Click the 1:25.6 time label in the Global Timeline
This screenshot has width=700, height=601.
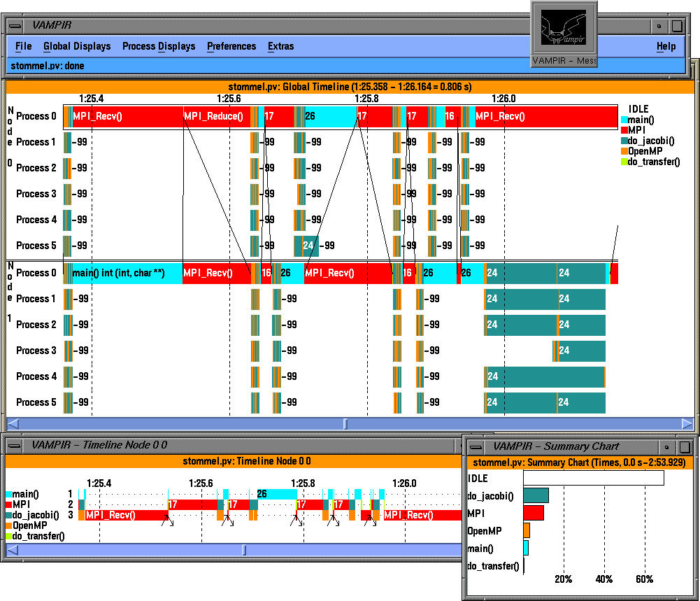pyautogui.click(x=229, y=99)
